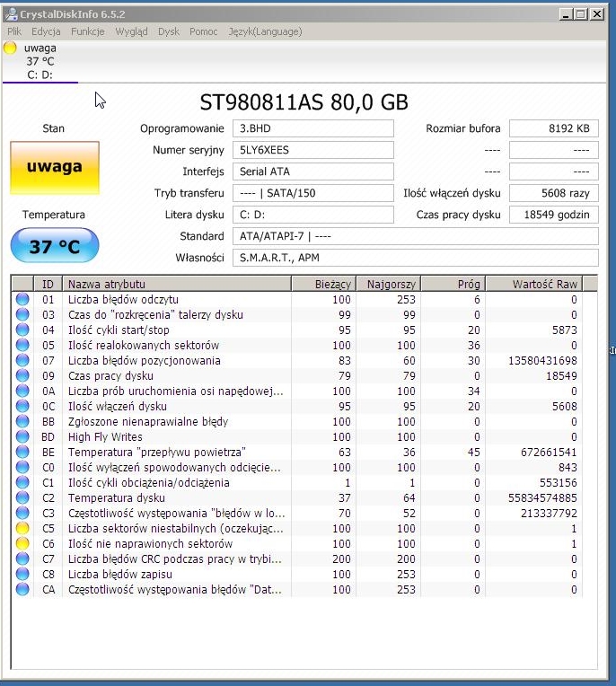Click the Interfejs field showing Serial ATA
This screenshot has width=616, height=686.
[x=313, y=171]
